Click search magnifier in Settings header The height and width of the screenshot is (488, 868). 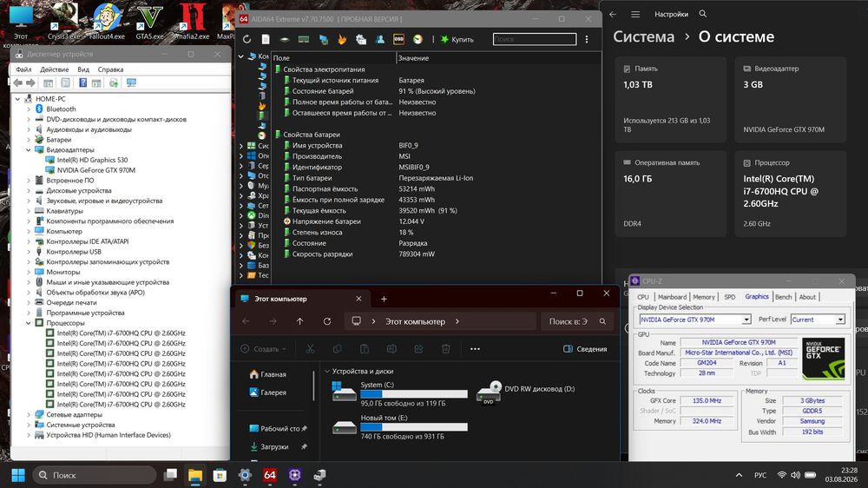(x=702, y=14)
